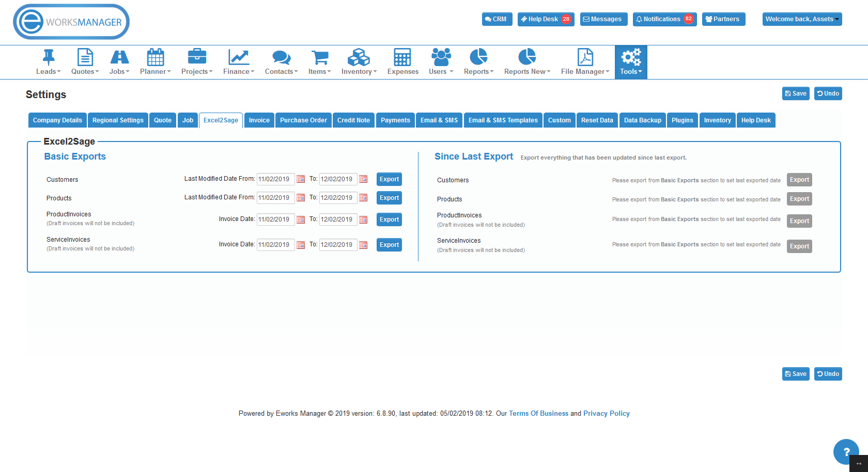
Task: Export Customers from Basic Exports
Action: click(389, 179)
